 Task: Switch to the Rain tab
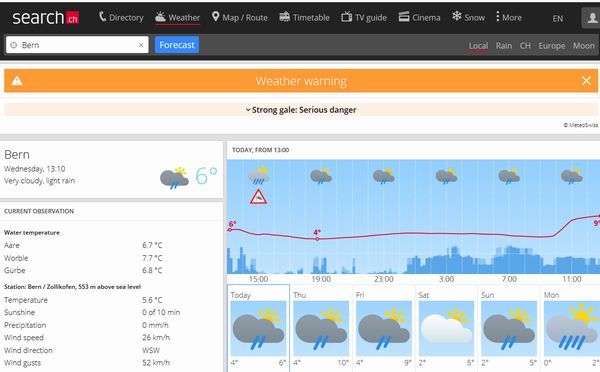tap(504, 46)
